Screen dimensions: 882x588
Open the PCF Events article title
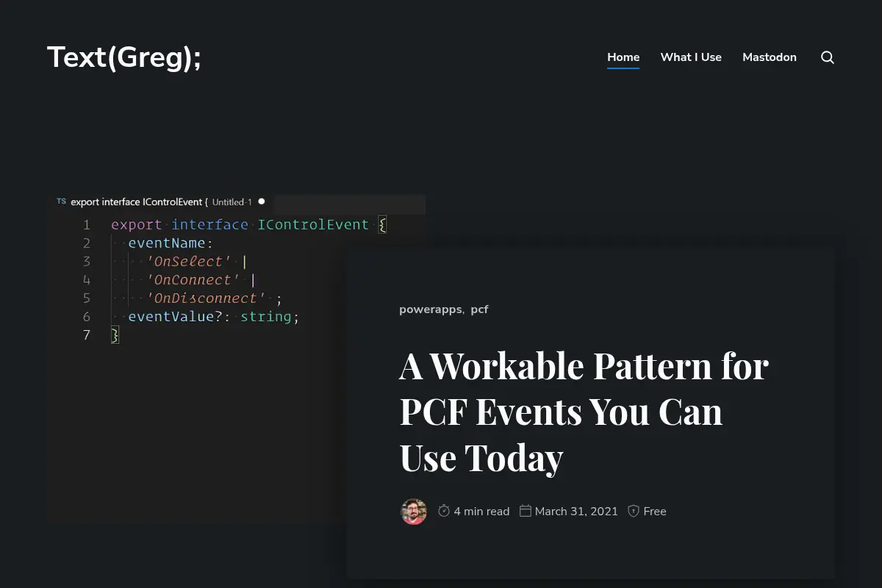[x=584, y=411]
